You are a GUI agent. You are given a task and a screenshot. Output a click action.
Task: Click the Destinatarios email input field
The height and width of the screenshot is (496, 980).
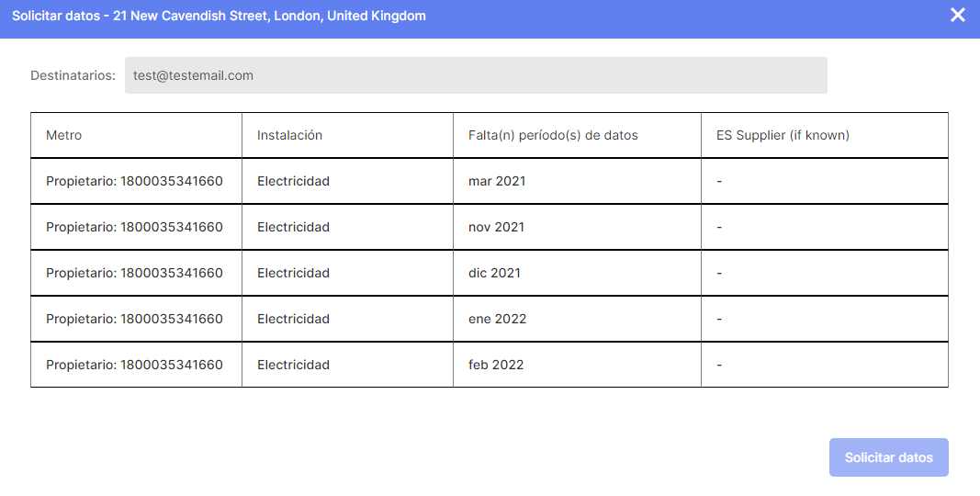point(476,75)
